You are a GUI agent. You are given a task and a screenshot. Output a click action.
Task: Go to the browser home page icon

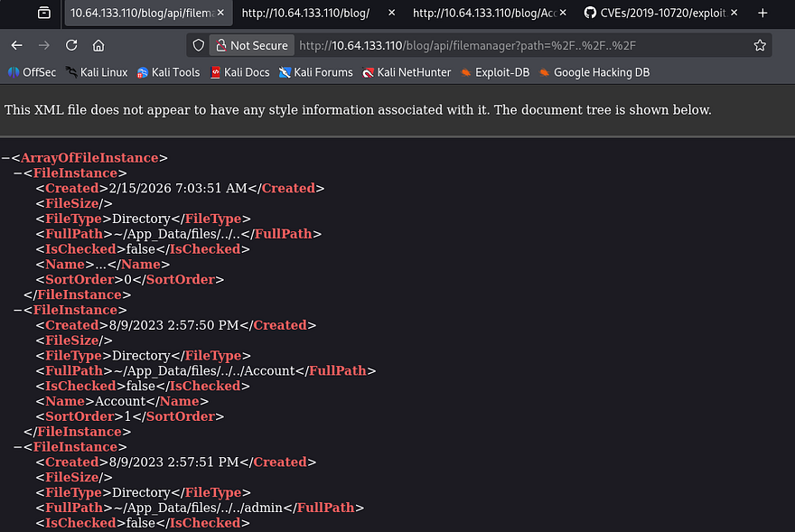[x=98, y=45]
